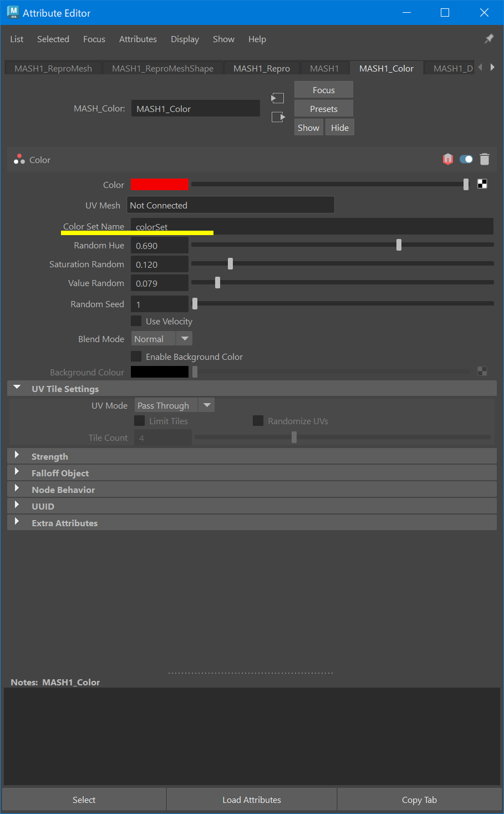Click the Presets button
The width and height of the screenshot is (504, 814).
tap(323, 108)
